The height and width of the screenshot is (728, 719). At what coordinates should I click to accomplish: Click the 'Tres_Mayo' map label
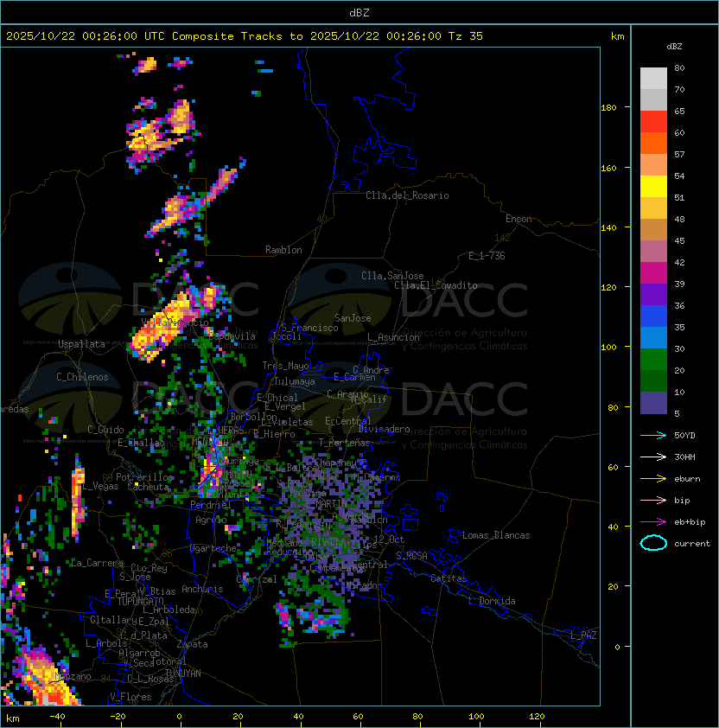click(285, 366)
